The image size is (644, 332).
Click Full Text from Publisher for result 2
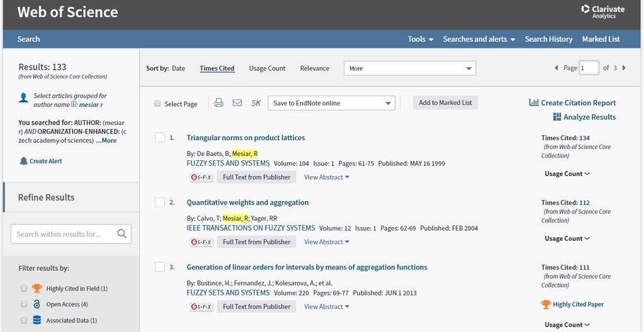[x=257, y=242]
